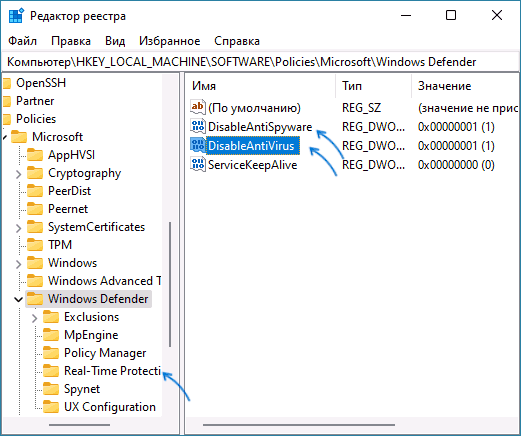Select the Real-Time Protection key label

pyautogui.click(x=112, y=371)
